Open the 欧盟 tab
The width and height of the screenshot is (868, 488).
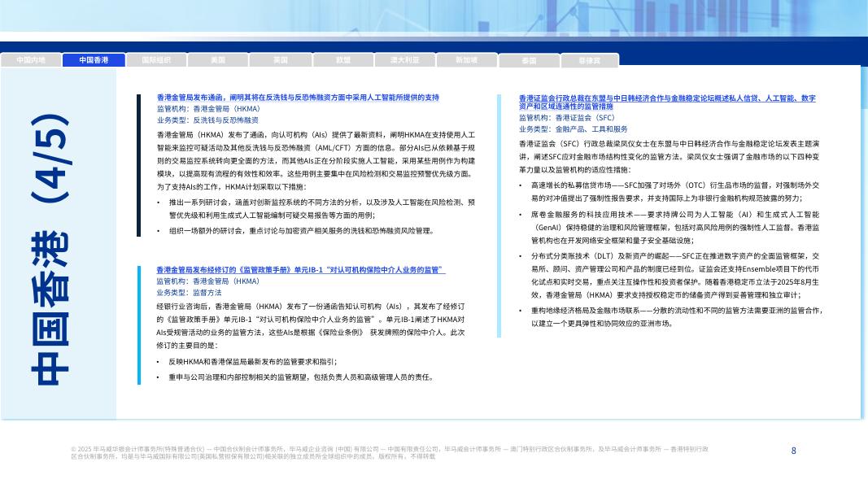pos(342,59)
